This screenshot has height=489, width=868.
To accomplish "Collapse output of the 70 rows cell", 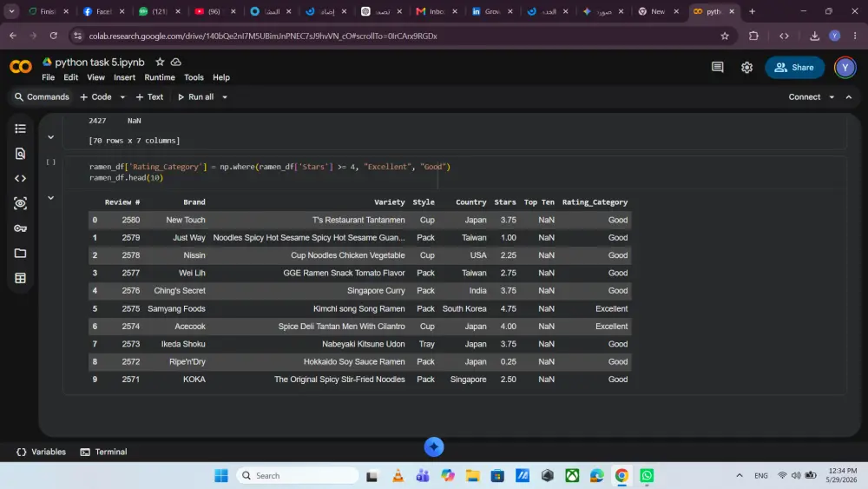I will point(51,137).
